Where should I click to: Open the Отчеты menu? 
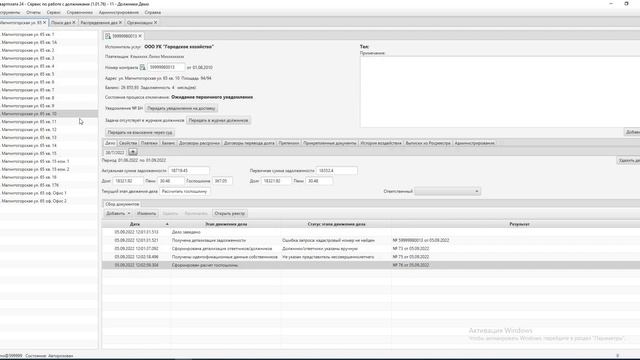[33, 12]
